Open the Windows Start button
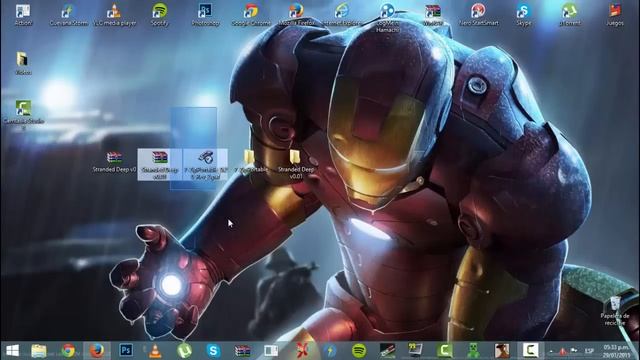640x360 pixels. (x=12, y=351)
